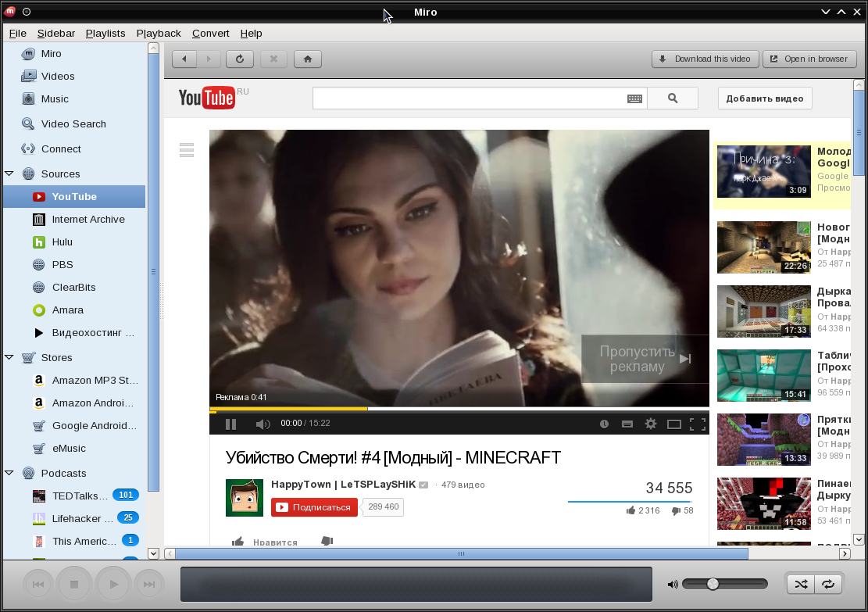Select Amara source in sidebar
The height and width of the screenshot is (612, 868).
point(74,310)
